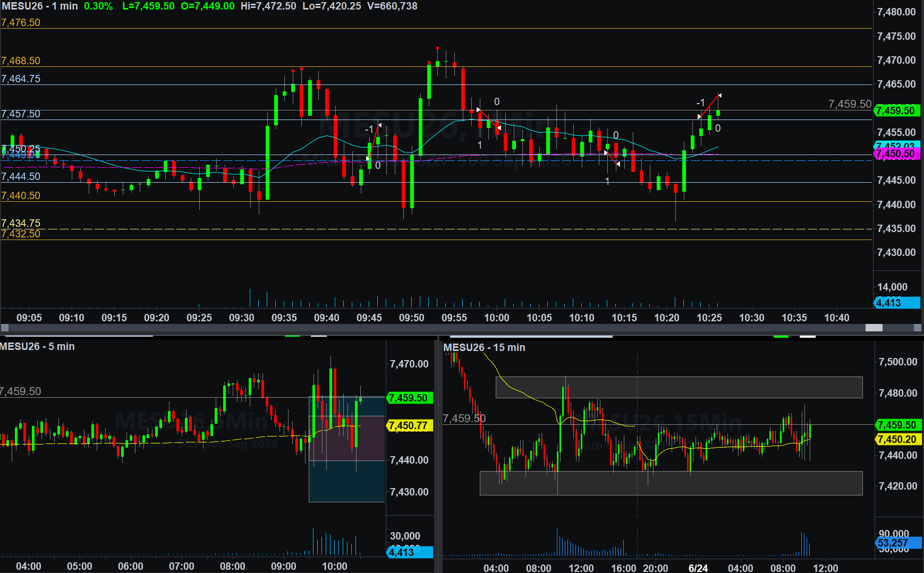
Task: Click blue 53,257 volume tag on 15 min chart
Action: pos(897,543)
